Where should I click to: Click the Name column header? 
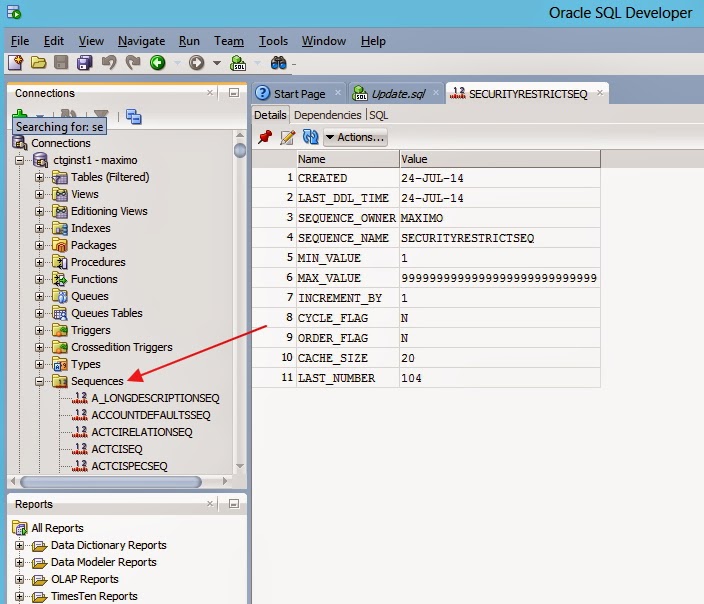click(x=348, y=159)
